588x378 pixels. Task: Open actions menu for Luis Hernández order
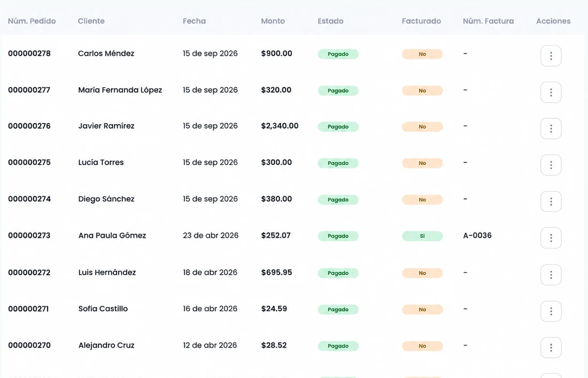pos(551,275)
